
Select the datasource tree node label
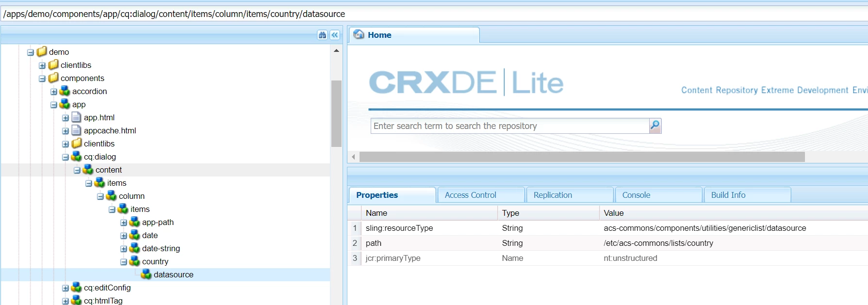pos(174,274)
